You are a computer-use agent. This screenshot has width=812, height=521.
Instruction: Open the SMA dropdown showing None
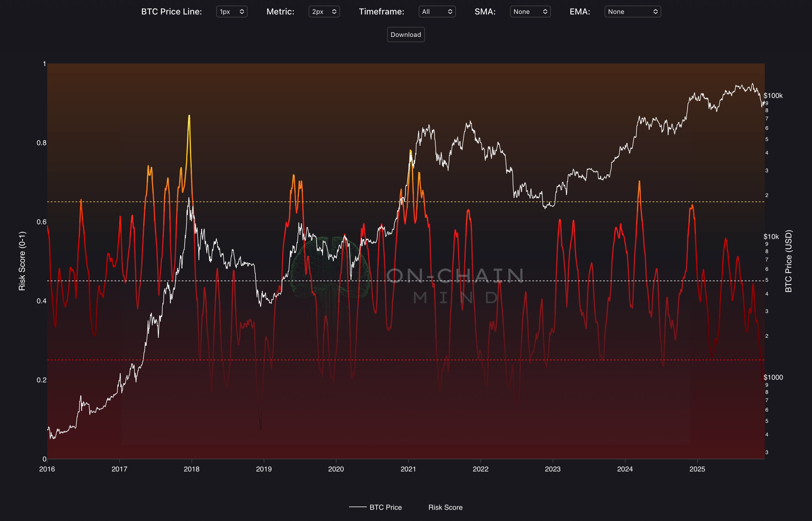point(530,12)
